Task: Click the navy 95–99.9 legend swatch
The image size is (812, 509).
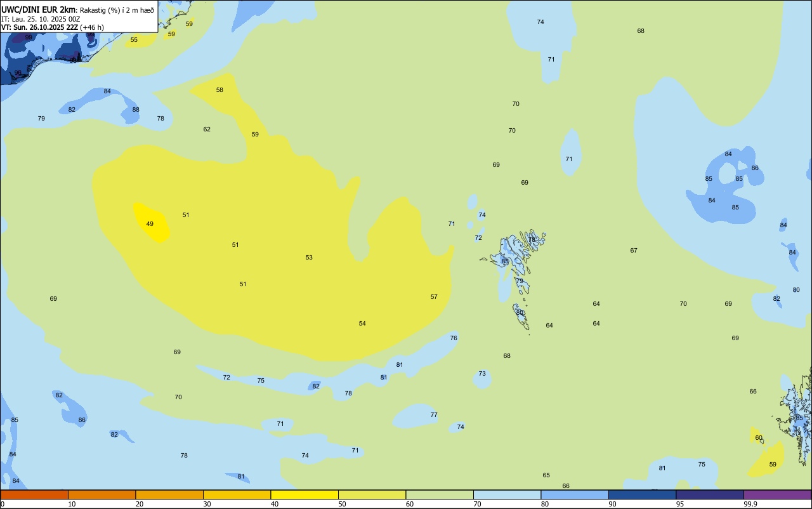Action: coord(710,494)
